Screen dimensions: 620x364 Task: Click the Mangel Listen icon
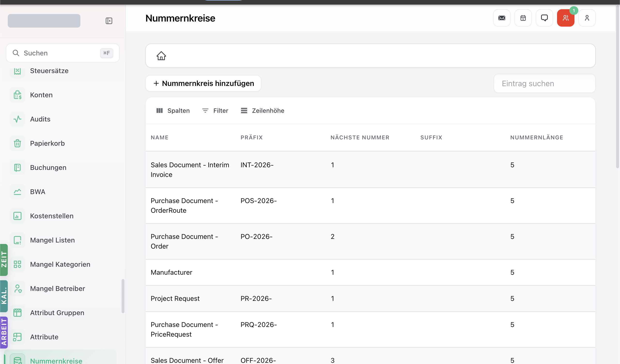point(17,240)
